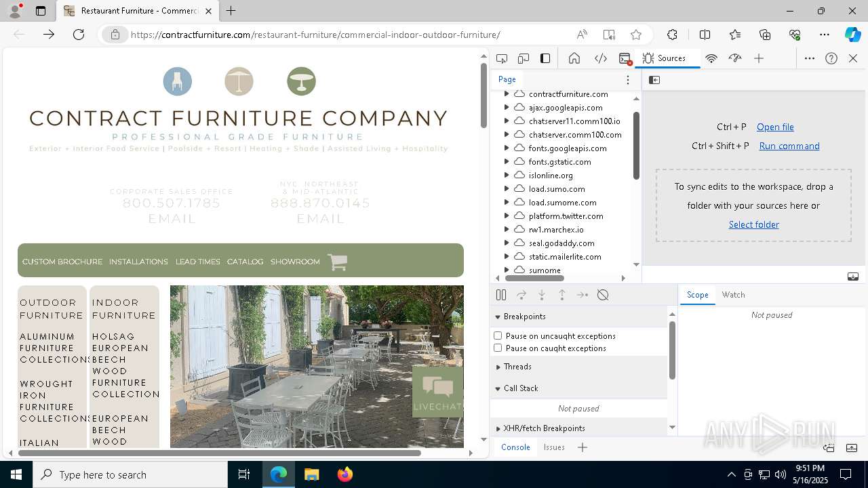868x488 pixels.
Task: Click the dock side panel icon
Action: (545, 58)
